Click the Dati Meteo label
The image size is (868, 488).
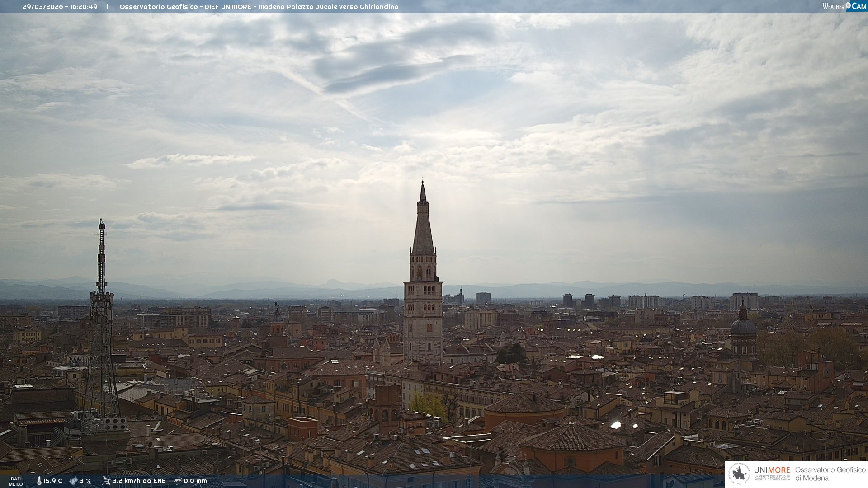(x=16, y=481)
